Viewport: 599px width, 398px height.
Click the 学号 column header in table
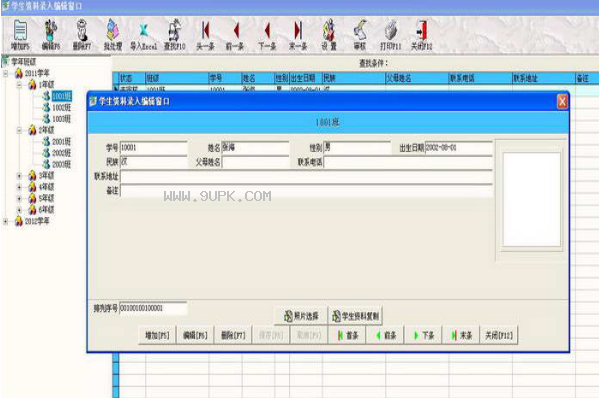(225, 78)
